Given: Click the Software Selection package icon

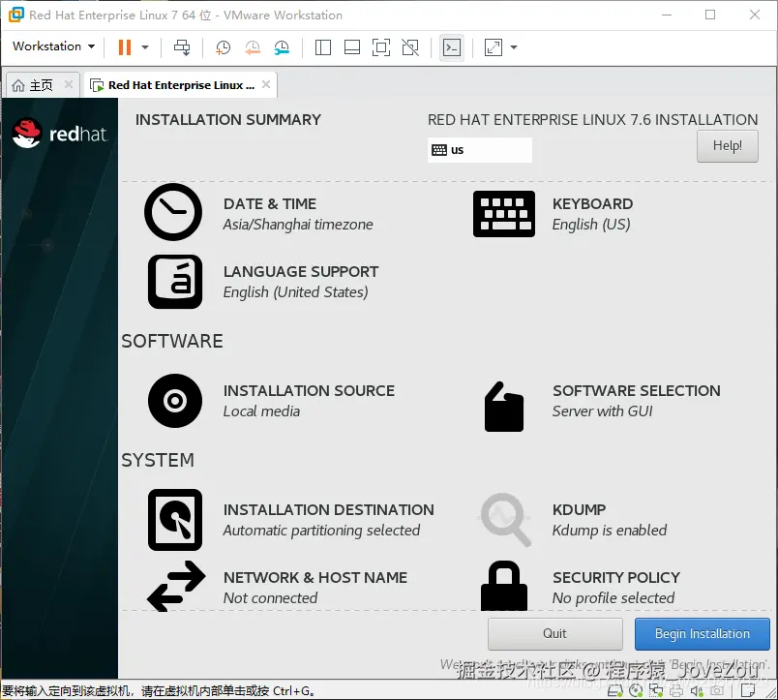Looking at the screenshot, I should coord(503,407).
